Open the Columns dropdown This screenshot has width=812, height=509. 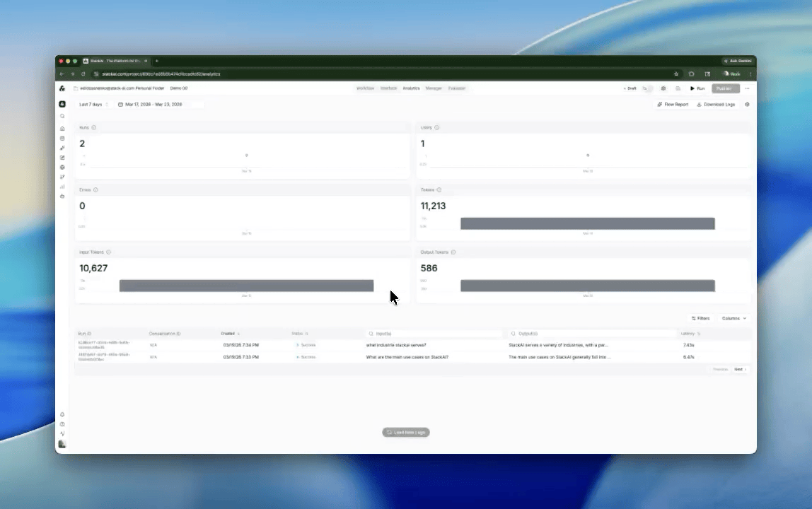[x=734, y=318]
